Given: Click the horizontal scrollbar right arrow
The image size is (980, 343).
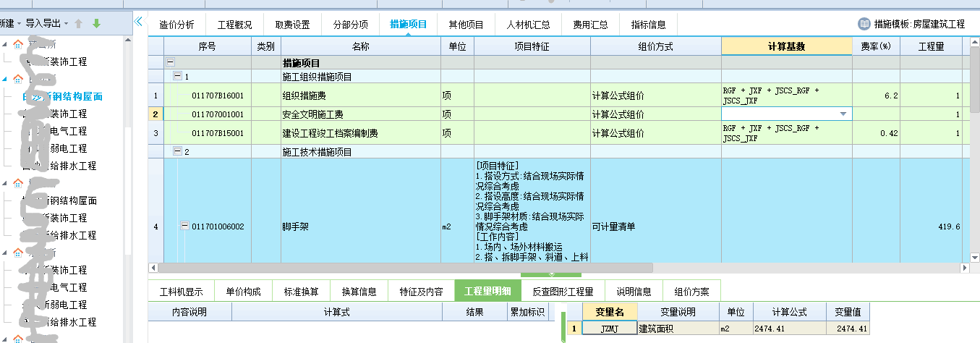Looking at the screenshot, I should click(963, 268).
